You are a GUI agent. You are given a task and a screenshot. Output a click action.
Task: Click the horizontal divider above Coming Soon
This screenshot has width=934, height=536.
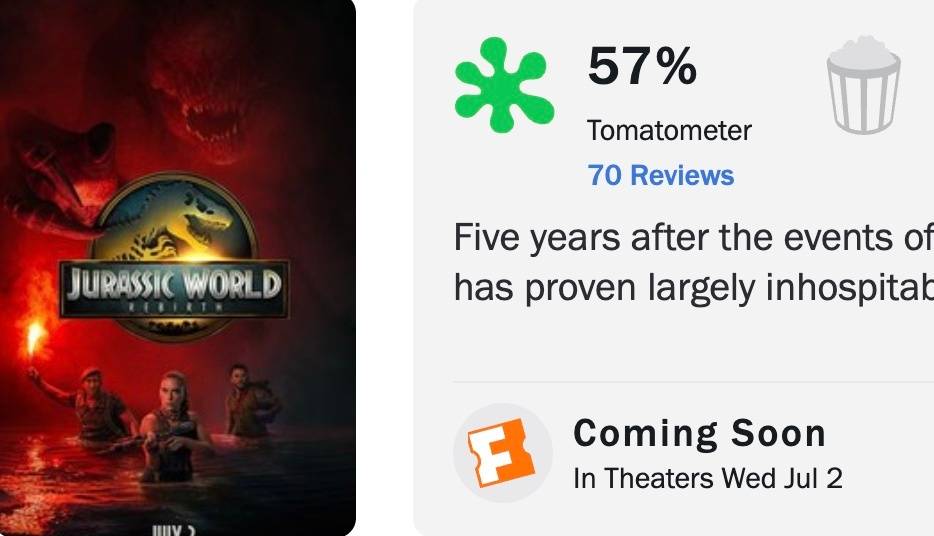click(x=693, y=382)
